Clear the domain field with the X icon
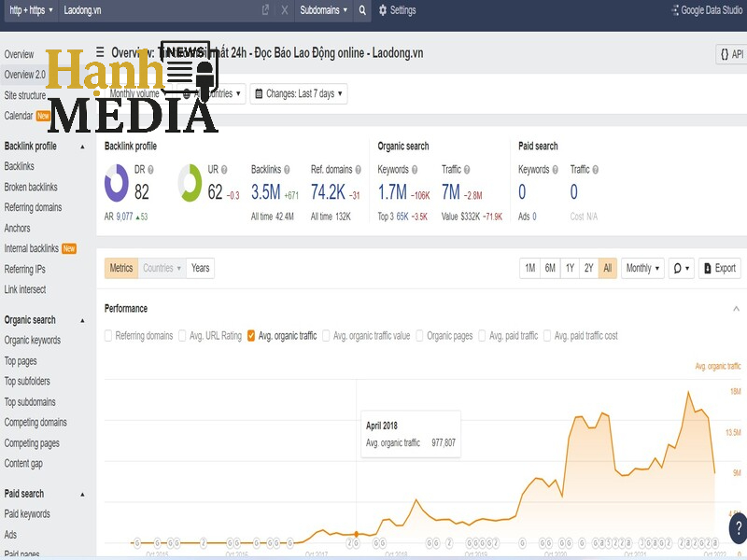The image size is (747, 560). tap(285, 10)
